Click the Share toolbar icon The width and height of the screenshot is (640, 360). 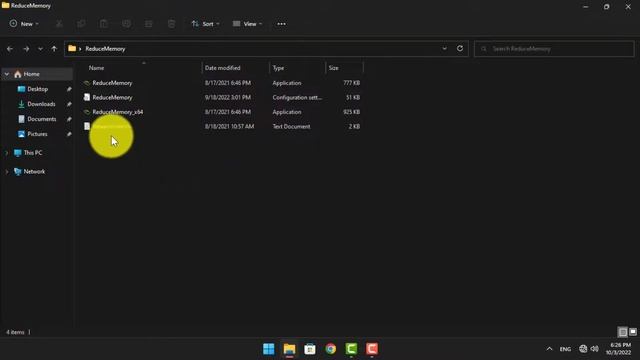tap(149, 24)
